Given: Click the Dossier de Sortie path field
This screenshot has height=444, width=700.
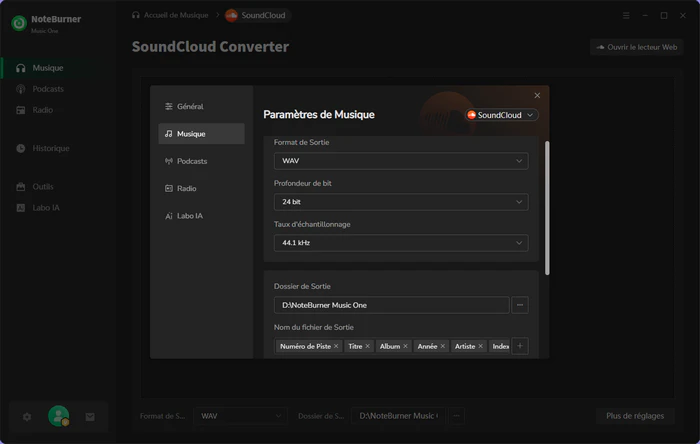Looking at the screenshot, I should 391,305.
